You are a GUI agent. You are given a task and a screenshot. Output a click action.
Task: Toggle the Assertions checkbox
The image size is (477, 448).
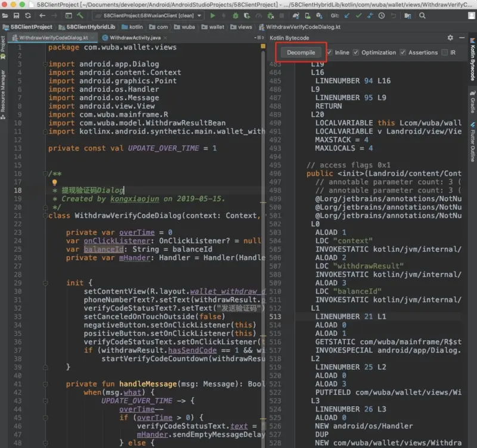(403, 52)
